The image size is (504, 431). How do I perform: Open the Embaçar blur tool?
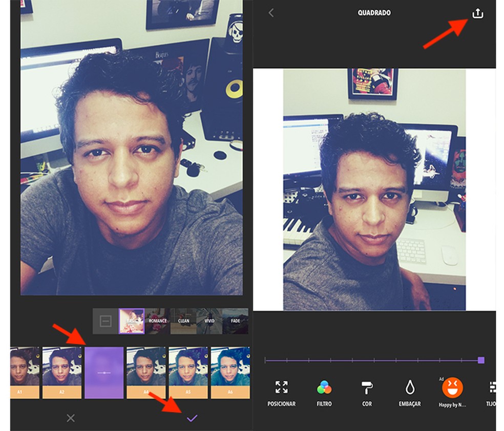coord(408,390)
